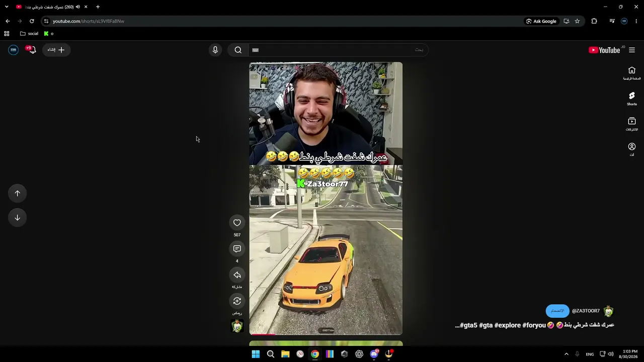Reload the YouTube page
Image resolution: width=644 pixels, height=362 pixels.
click(x=32, y=21)
